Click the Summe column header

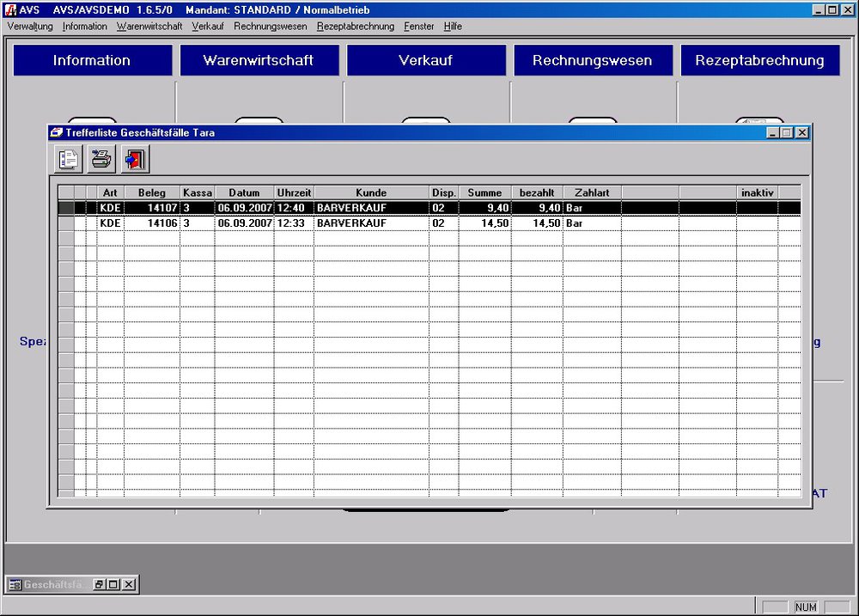pos(484,192)
